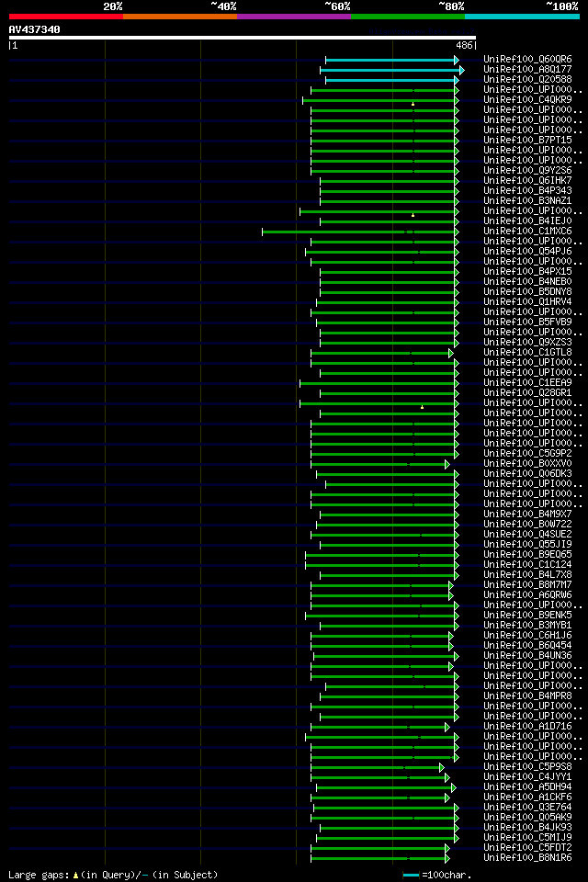The image size is (588, 882).
Task: Select hit UniRef100_B9EQ65
Action: pos(527,555)
